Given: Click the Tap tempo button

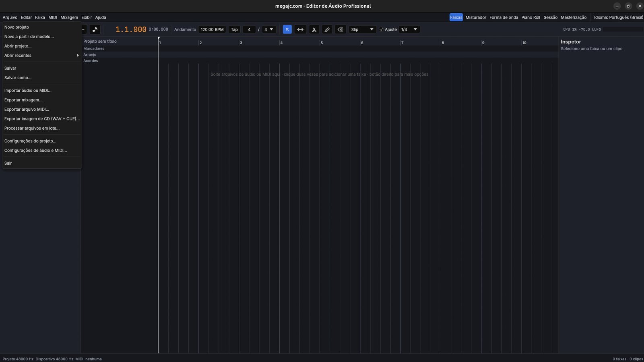Looking at the screenshot, I should pos(234,29).
